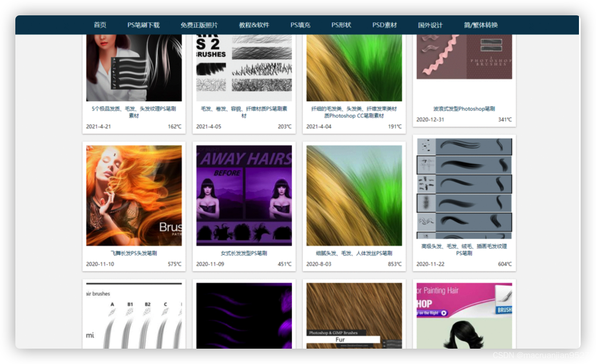Open link 5个极品发质、毛发、头发纹理PS笔刷素材

point(134,112)
